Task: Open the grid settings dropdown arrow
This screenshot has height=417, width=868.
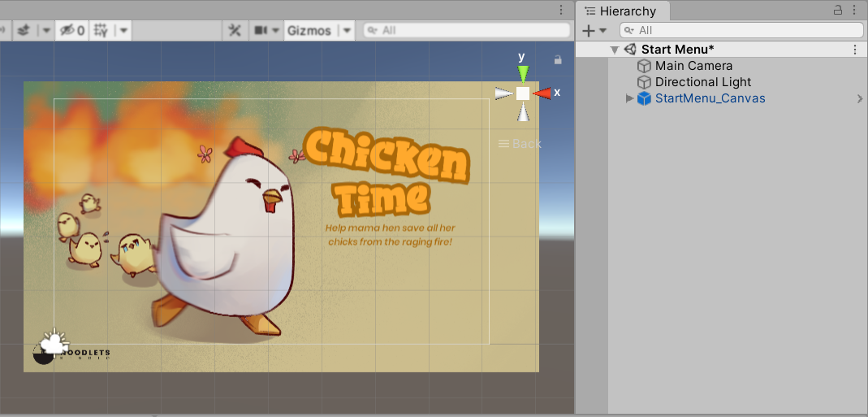Action: (x=123, y=30)
